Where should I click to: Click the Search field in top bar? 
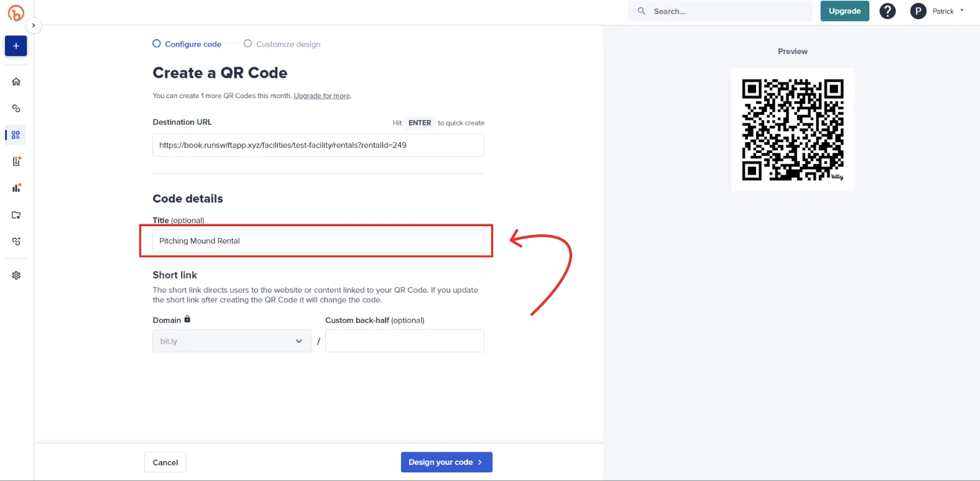coord(720,11)
